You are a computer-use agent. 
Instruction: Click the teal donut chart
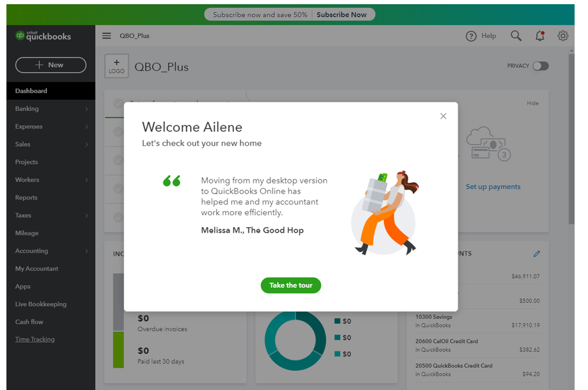point(295,340)
